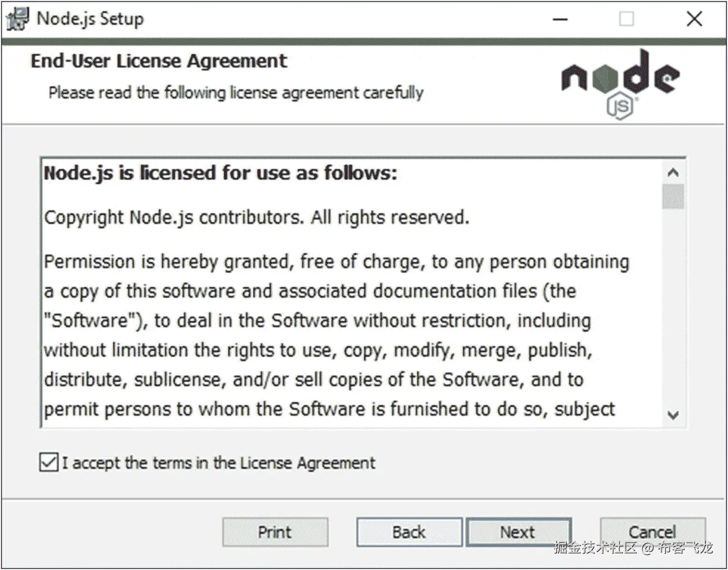
Task: Click the bold 'Node.js is licensed' heading
Action: (x=220, y=173)
